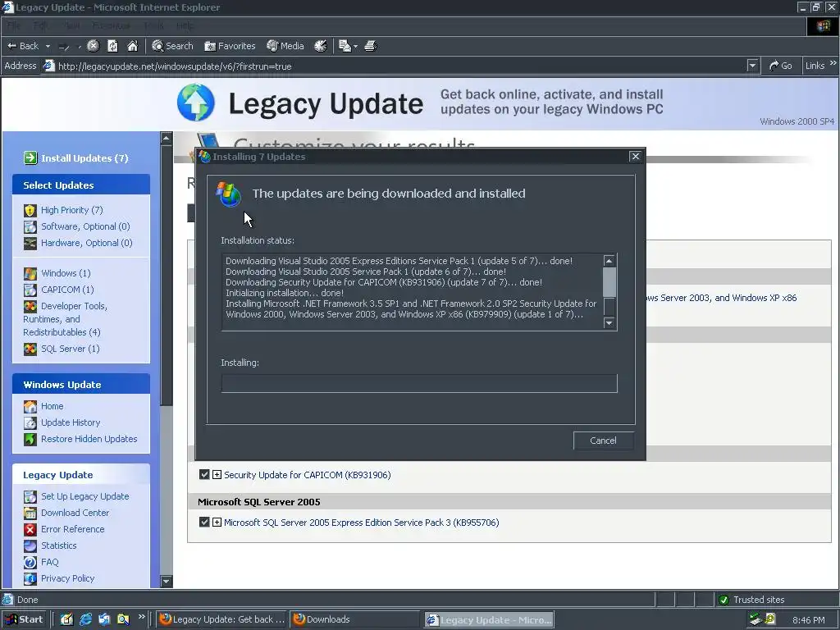Click the Installing progress bar
Image resolution: width=840 pixels, height=630 pixels.
pos(419,384)
